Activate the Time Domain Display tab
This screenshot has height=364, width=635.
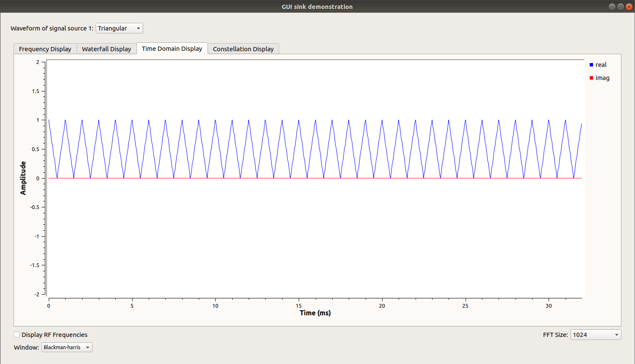(172, 48)
